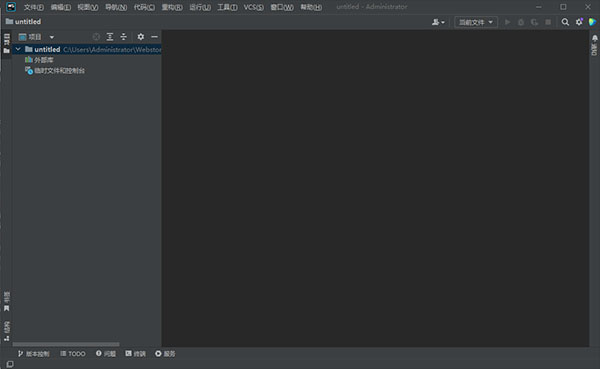Click the Project panel horizontal scrollbar

(x=66, y=344)
